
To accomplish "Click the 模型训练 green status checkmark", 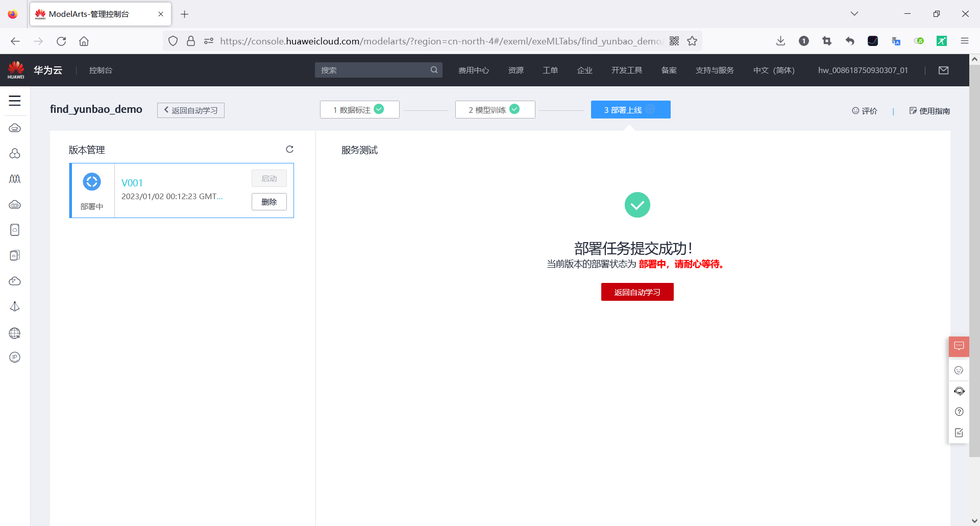I will click(x=514, y=109).
